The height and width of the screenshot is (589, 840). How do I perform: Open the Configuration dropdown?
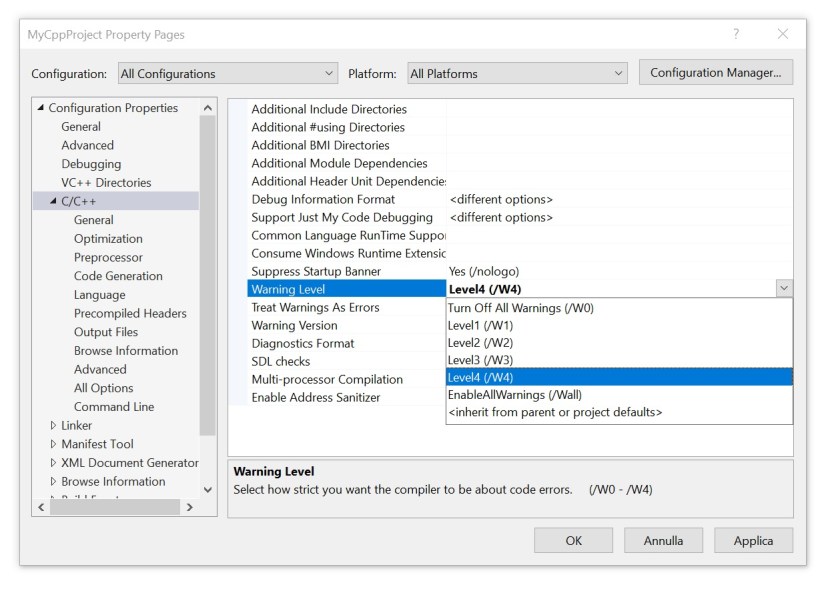228,73
